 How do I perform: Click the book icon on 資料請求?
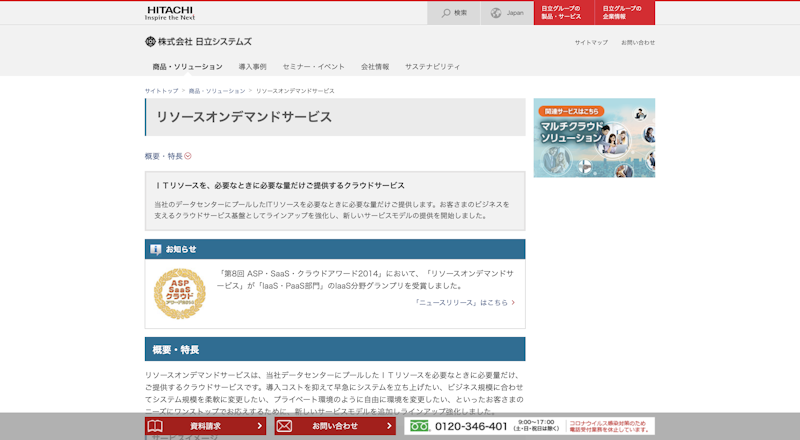coord(155,426)
